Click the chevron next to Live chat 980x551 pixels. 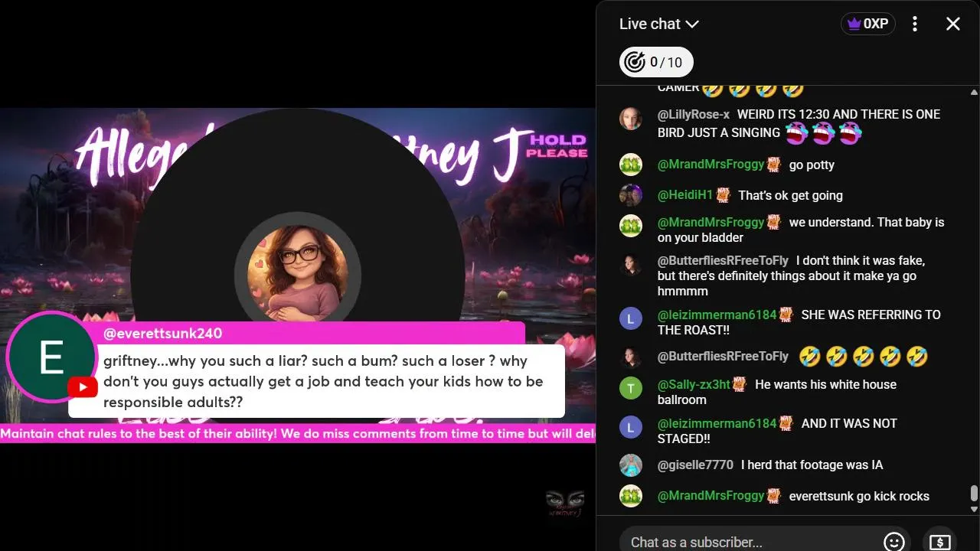(692, 24)
